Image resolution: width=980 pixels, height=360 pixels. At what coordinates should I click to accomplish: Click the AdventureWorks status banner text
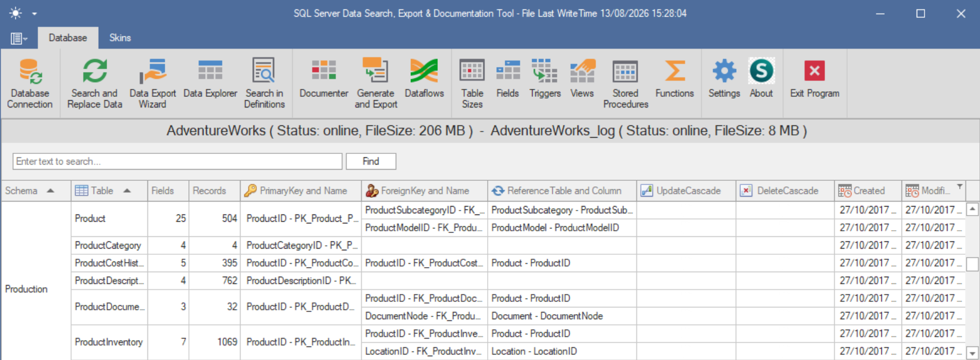click(x=487, y=131)
